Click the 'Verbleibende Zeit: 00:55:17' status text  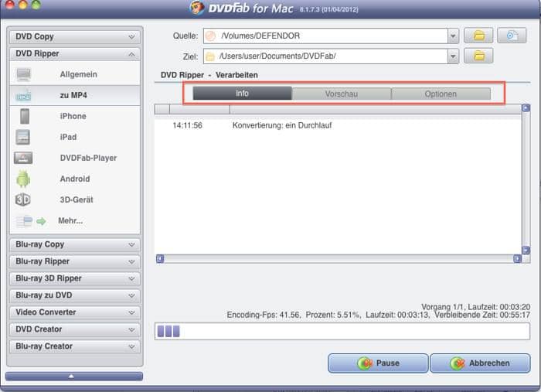click(x=482, y=315)
